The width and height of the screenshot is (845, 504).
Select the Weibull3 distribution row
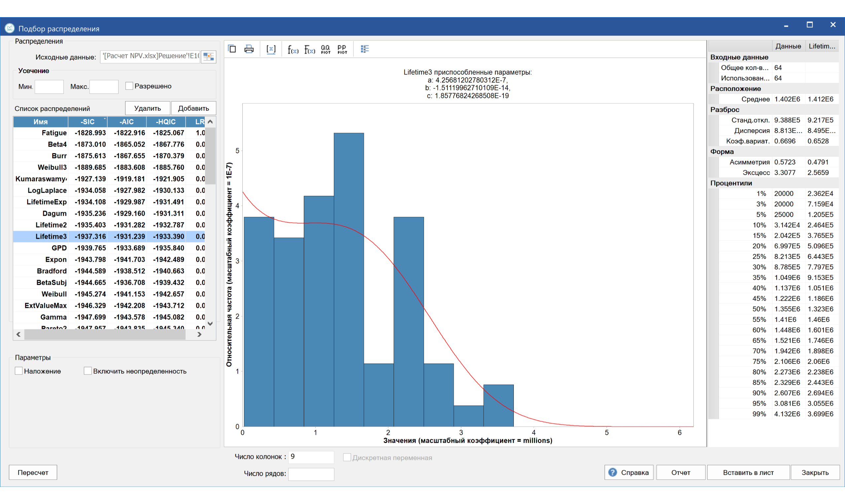pyautogui.click(x=109, y=167)
